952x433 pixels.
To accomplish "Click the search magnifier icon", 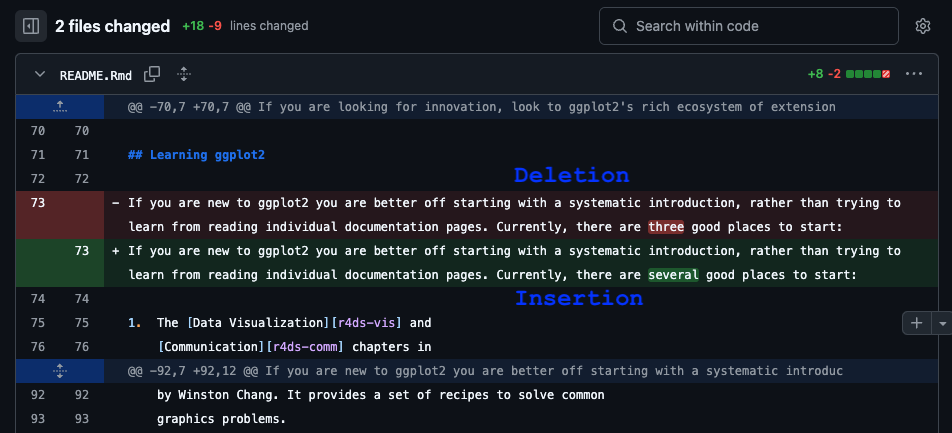I will click(620, 26).
